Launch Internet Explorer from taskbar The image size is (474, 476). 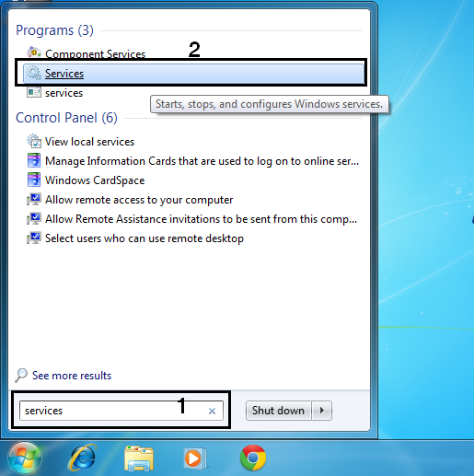pyautogui.click(x=82, y=458)
